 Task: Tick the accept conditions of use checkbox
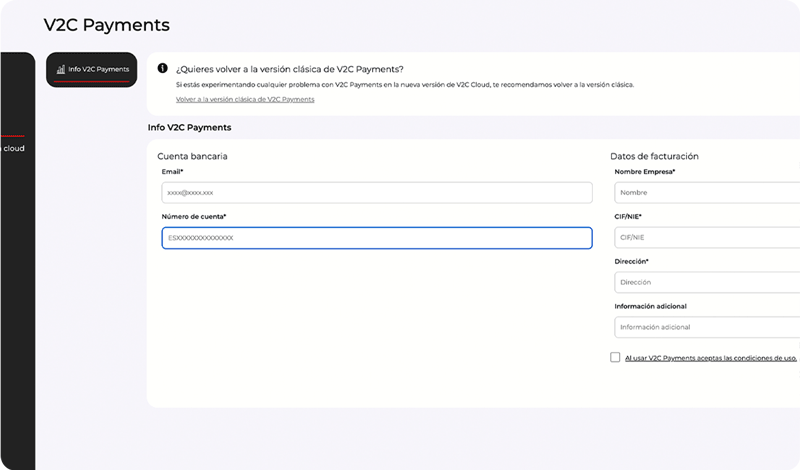615,358
